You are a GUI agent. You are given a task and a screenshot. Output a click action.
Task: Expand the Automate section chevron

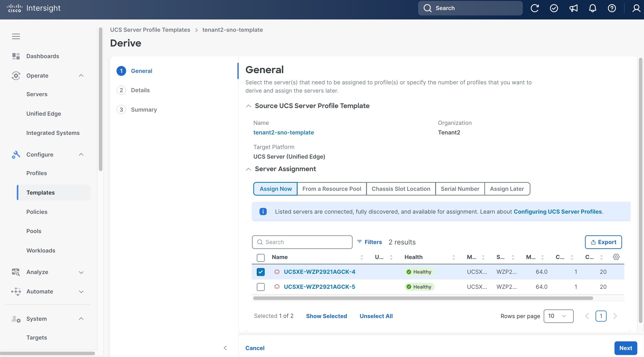point(81,292)
